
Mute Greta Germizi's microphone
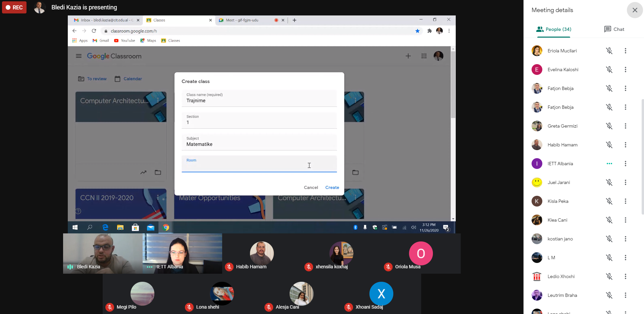click(609, 126)
